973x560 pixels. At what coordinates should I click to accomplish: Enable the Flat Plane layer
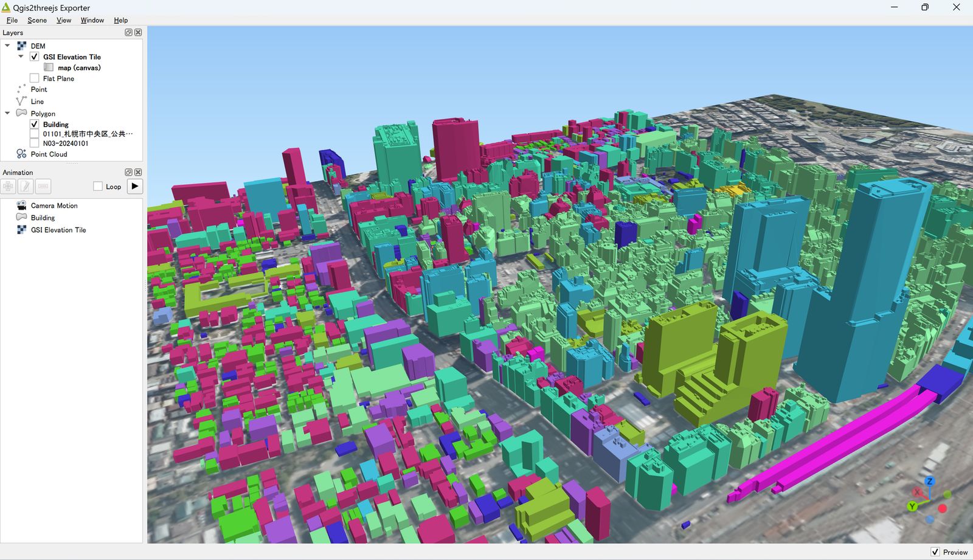tap(35, 78)
